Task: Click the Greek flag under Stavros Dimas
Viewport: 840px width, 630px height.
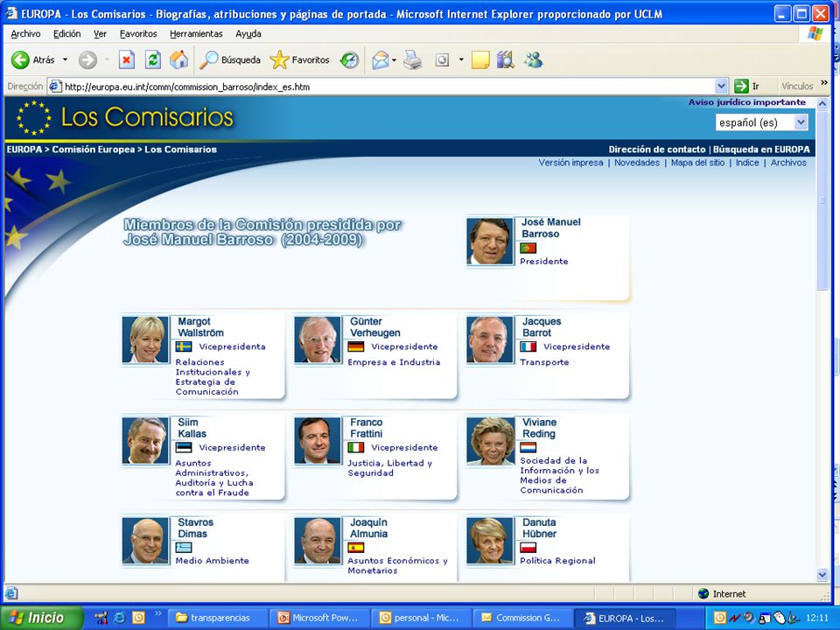Action: 184,548
